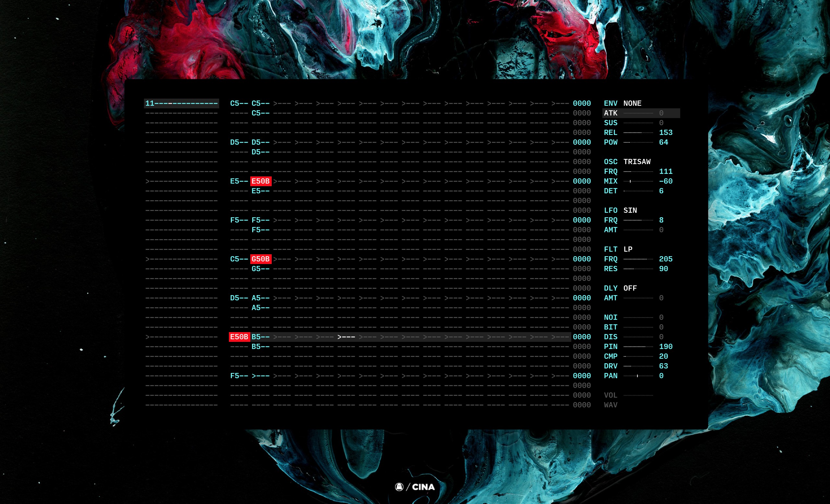Click the REL envelope slider
830x504 pixels.
(638, 133)
